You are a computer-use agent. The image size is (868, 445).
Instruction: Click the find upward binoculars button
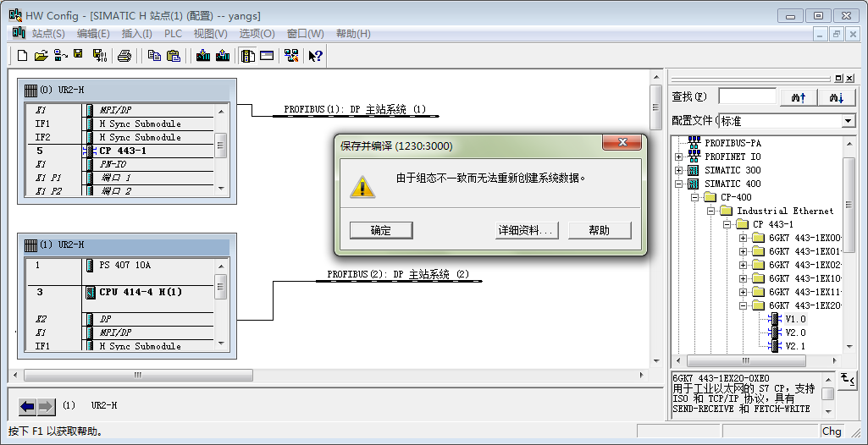click(x=799, y=97)
